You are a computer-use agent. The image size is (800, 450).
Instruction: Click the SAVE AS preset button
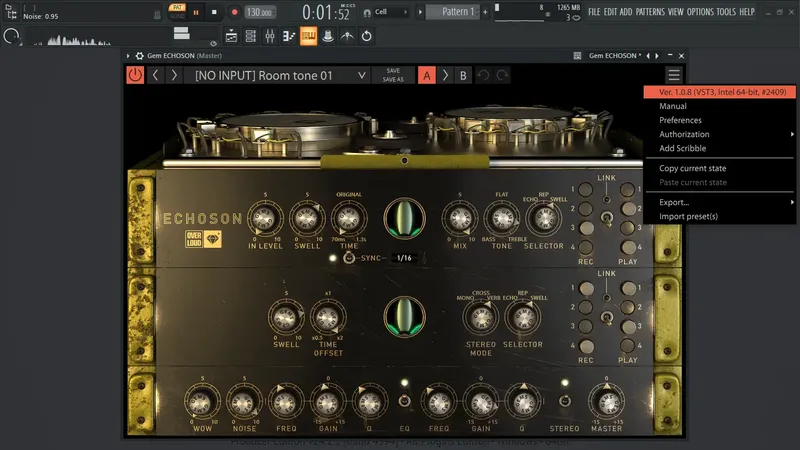393,80
